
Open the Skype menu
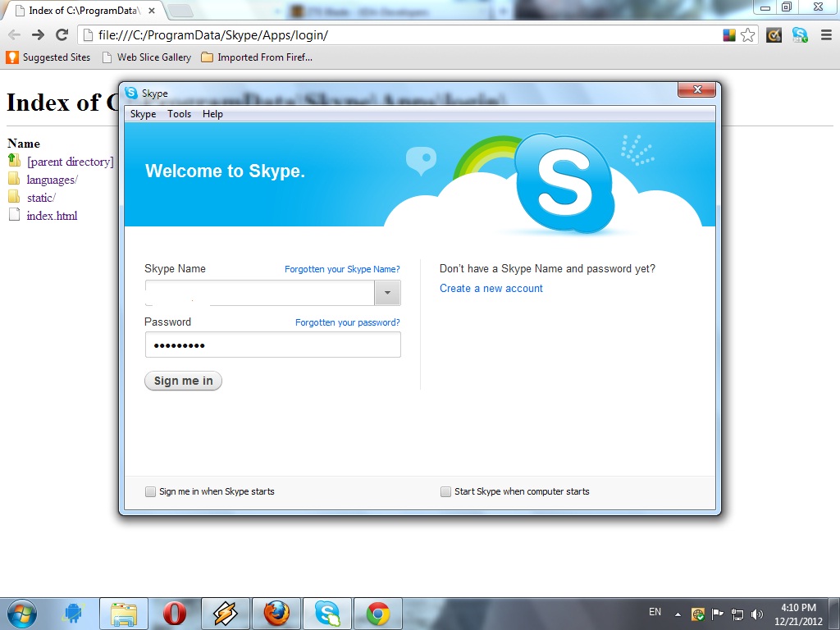(143, 114)
